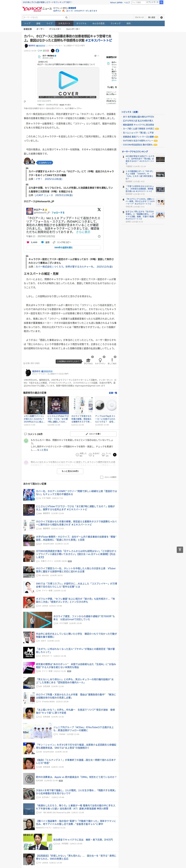
Task: Select the トップ navigation tab
Action: tap(27, 24)
